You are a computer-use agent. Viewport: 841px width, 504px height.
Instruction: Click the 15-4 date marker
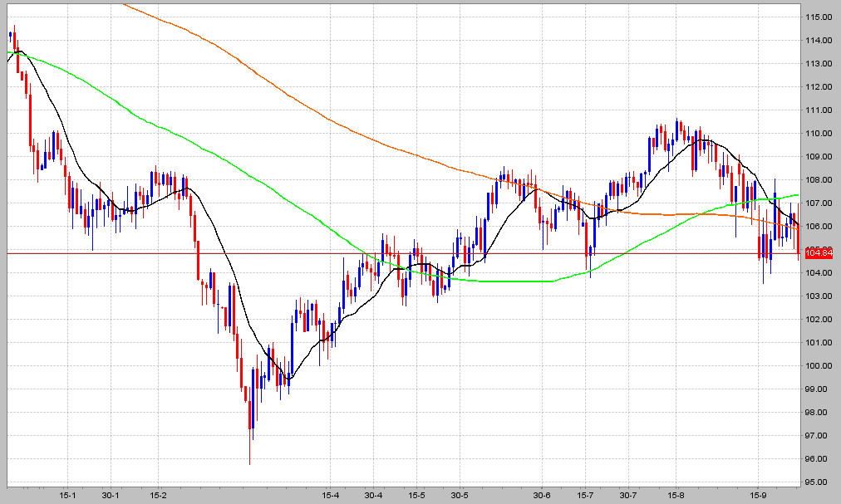331,496
